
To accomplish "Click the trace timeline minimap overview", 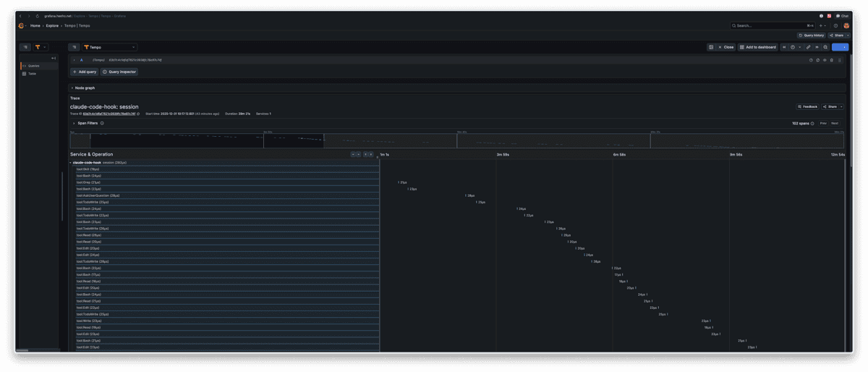I will 456,141.
